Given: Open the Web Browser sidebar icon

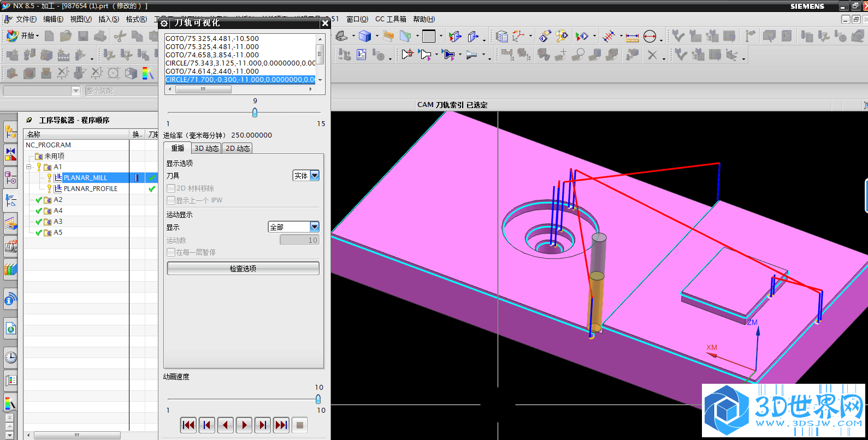Looking at the screenshot, I should (x=10, y=329).
